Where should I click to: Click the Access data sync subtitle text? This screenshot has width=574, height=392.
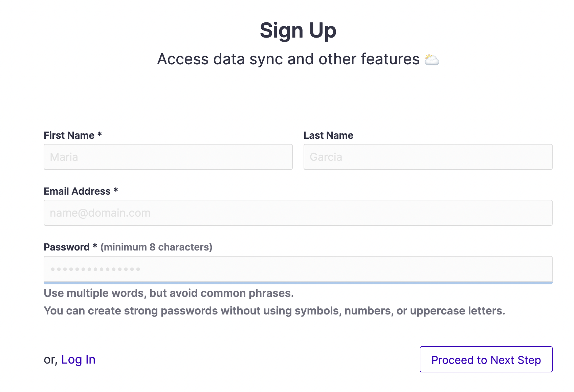click(x=288, y=59)
